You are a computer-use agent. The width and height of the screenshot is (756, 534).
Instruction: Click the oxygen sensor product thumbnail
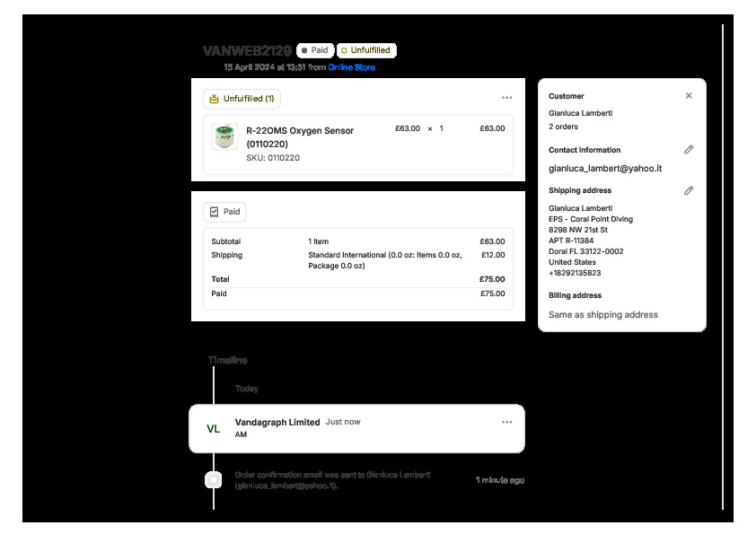224,136
